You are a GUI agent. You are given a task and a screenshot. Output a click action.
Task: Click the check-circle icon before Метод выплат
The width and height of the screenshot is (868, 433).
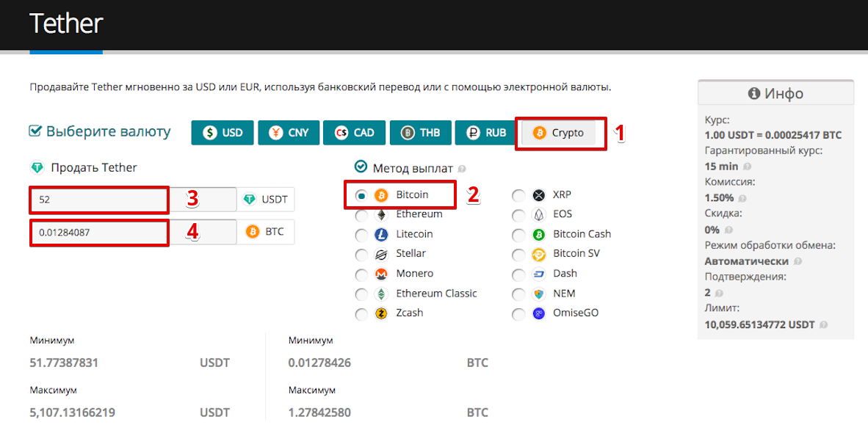pos(361,167)
